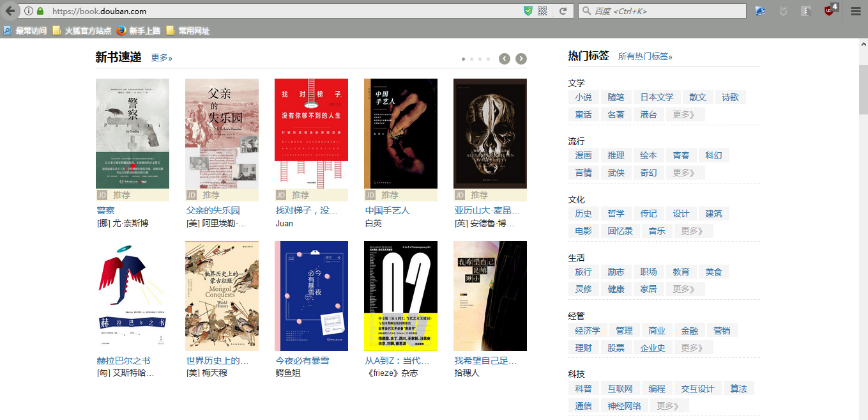Open the 世界历史上的蒙古征服 book cover
This screenshot has height=420, width=868.
coord(222,296)
